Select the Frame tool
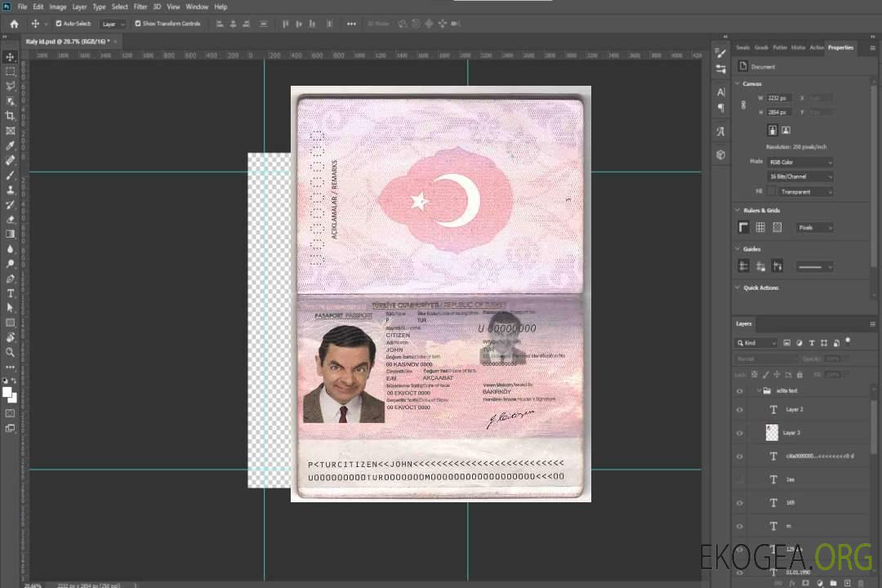Screen dimensions: 882x588 pyautogui.click(x=10, y=131)
